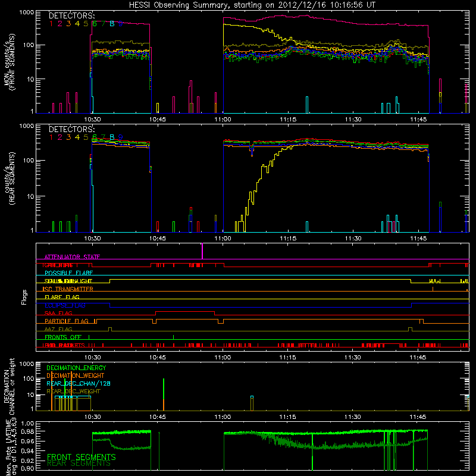Click the AAZ FLAG label
Image resolution: width=476 pixels, height=476 pixels.
pyautogui.click(x=58, y=329)
